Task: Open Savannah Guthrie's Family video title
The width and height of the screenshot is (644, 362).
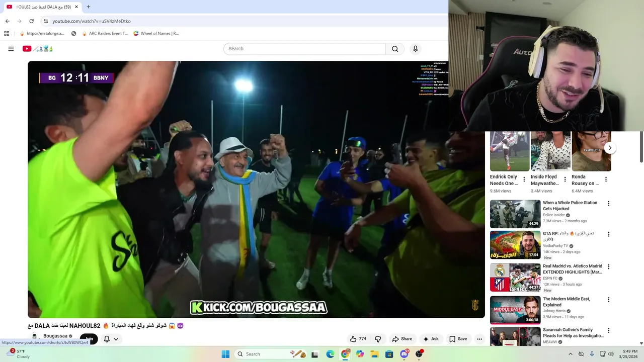Action: 573,333
